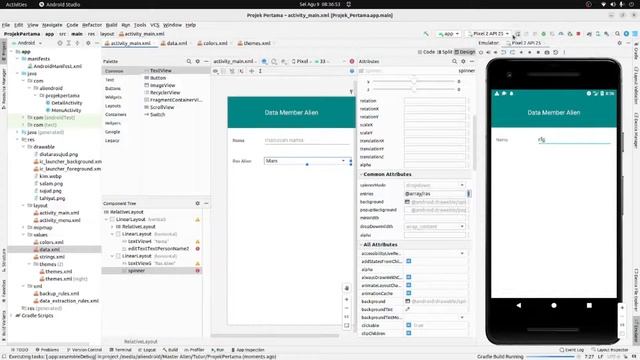
Task: Toggle the clickable checkbox
Action: click(409, 325)
